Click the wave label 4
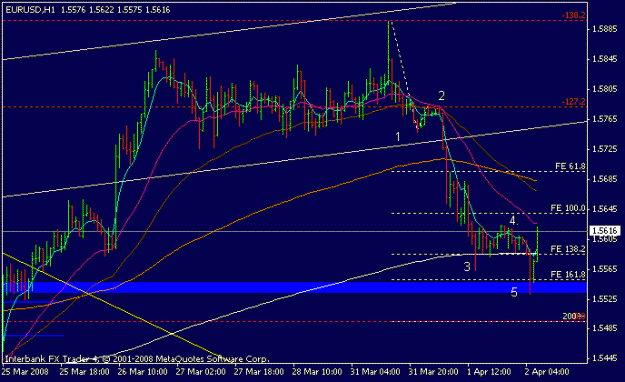This screenshot has height=382, width=625. pos(513,221)
